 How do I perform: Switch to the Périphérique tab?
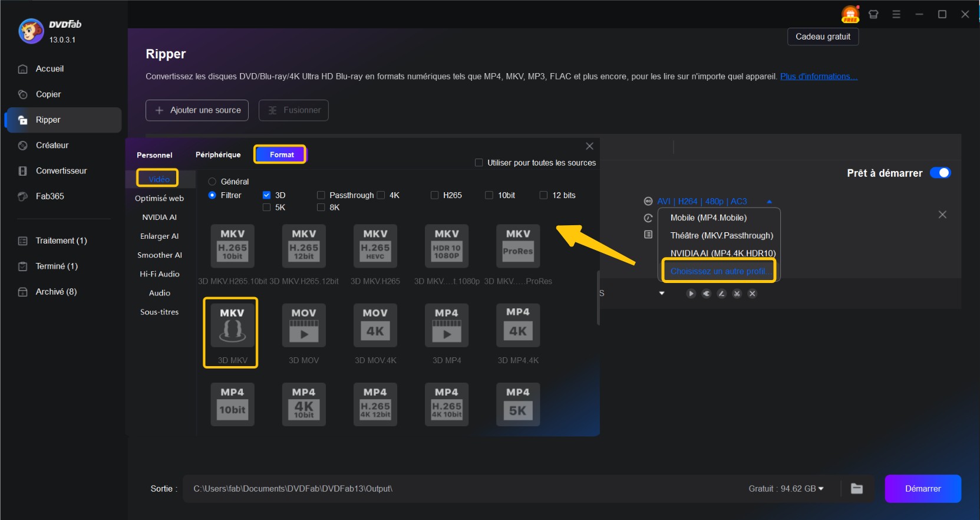(218, 155)
